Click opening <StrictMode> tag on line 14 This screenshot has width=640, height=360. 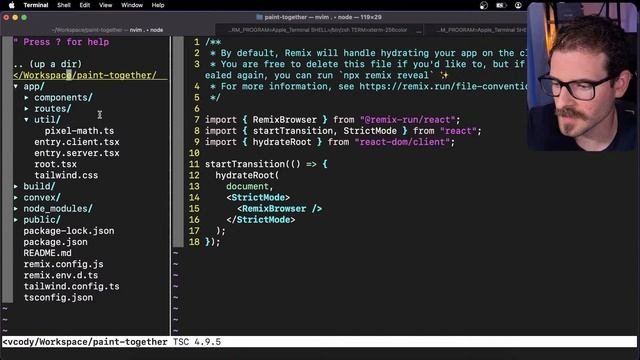click(x=258, y=198)
